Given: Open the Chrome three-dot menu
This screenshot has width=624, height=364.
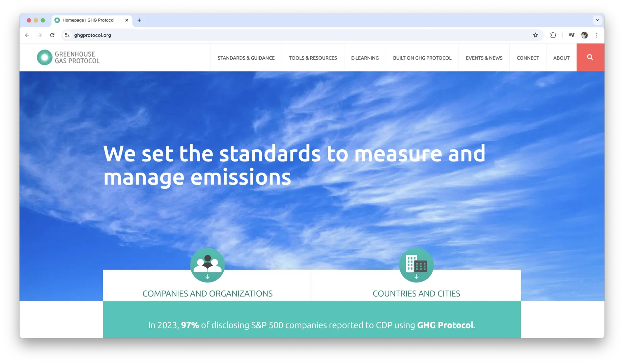Looking at the screenshot, I should (597, 35).
